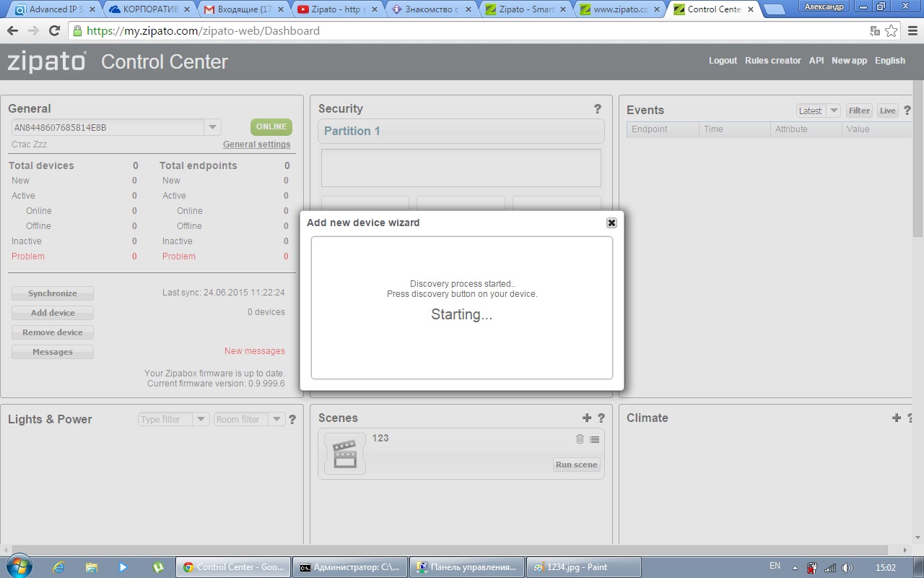This screenshot has width=924, height=578.
Task: Reload page using browser refresh icon
Action: (x=54, y=31)
